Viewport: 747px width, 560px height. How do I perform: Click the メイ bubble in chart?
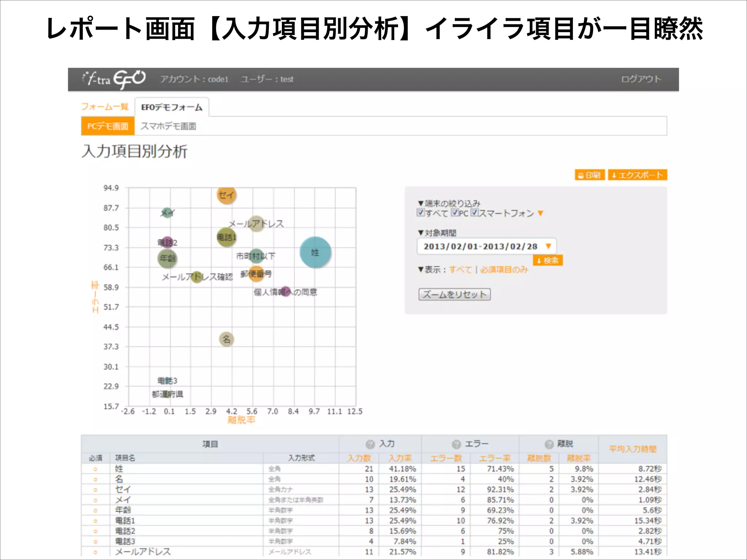coord(167,213)
